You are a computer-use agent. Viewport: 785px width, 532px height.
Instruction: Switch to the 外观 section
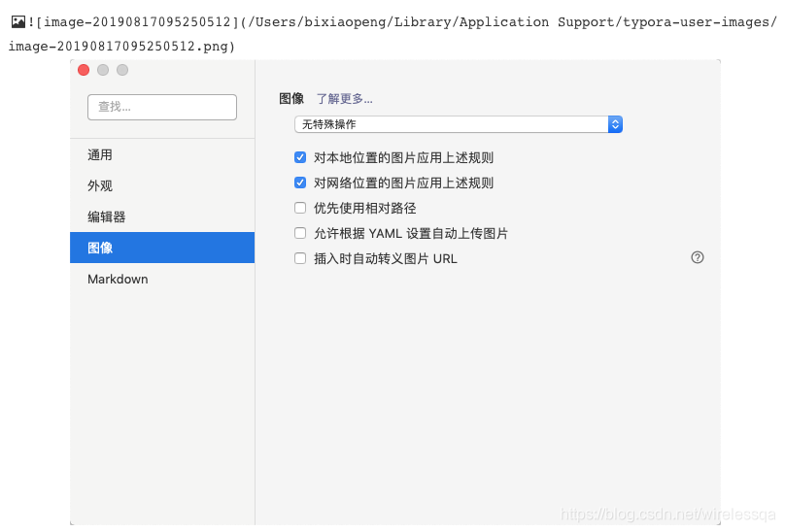click(162, 186)
